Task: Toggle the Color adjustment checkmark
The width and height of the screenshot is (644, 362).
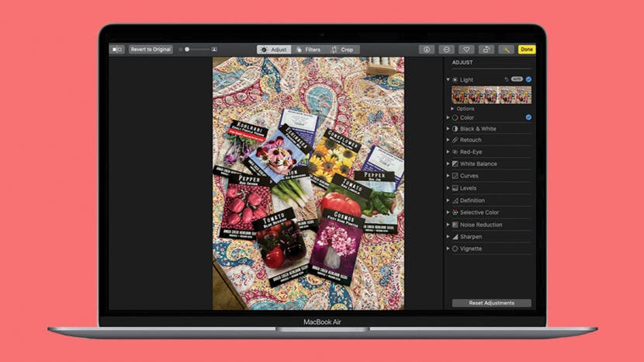Action: 528,117
